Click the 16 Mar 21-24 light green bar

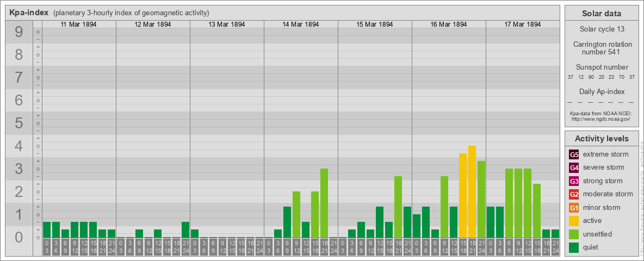pyautogui.click(x=481, y=199)
